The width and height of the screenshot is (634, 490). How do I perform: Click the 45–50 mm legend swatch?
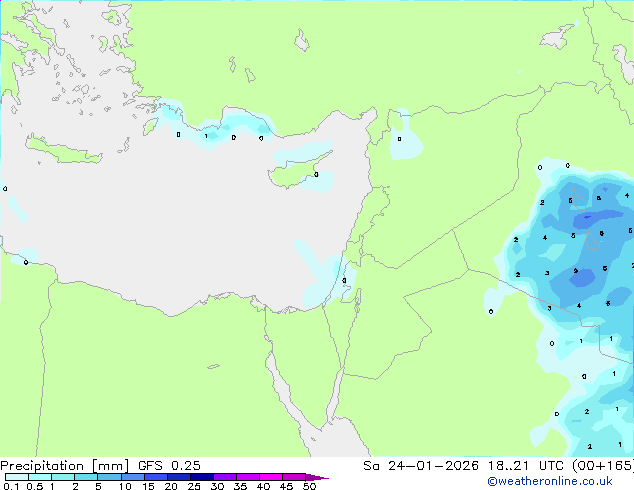[294, 477]
